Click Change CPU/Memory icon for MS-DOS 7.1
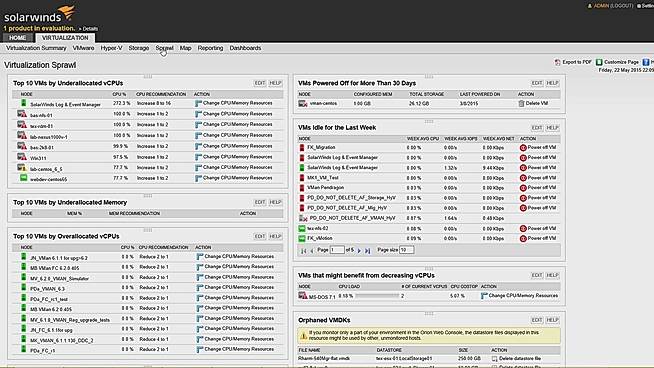Screen dimensions: 654x368 click(484, 296)
